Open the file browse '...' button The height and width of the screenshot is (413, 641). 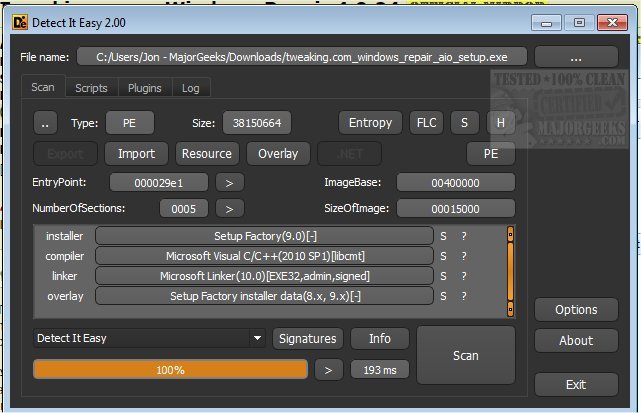[576, 57]
